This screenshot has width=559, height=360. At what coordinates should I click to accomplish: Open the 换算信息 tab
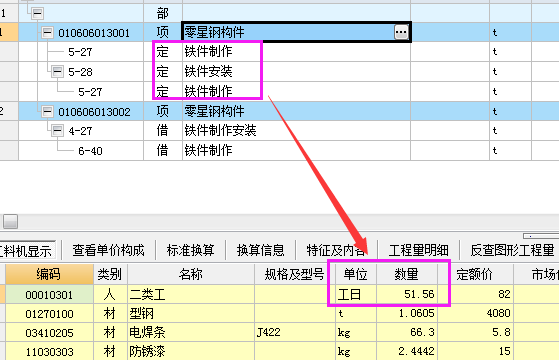(261, 250)
